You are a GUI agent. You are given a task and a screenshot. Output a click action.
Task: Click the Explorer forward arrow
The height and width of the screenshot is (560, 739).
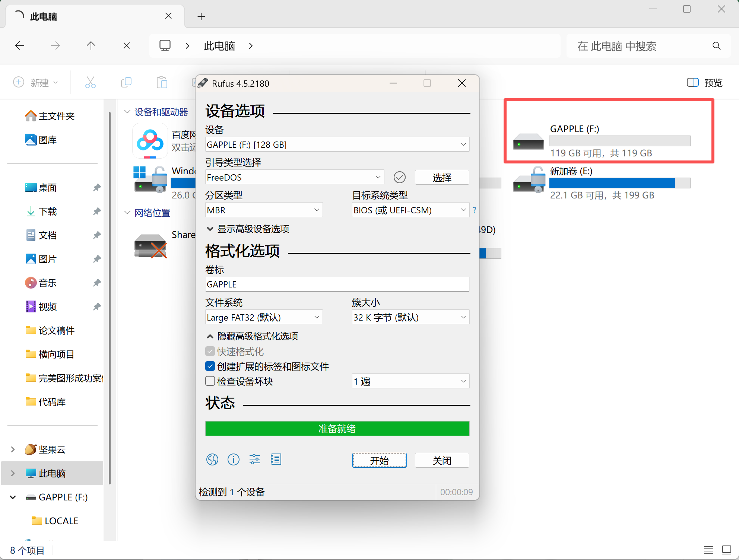tap(55, 46)
